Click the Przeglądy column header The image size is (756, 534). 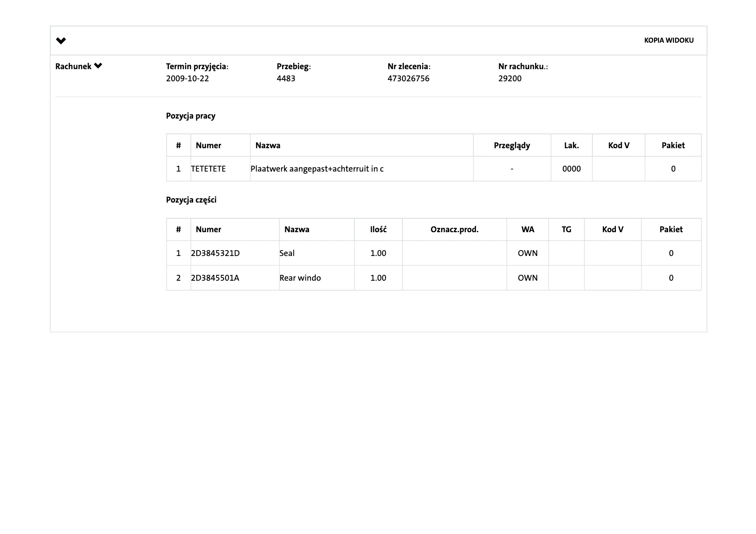pos(512,146)
